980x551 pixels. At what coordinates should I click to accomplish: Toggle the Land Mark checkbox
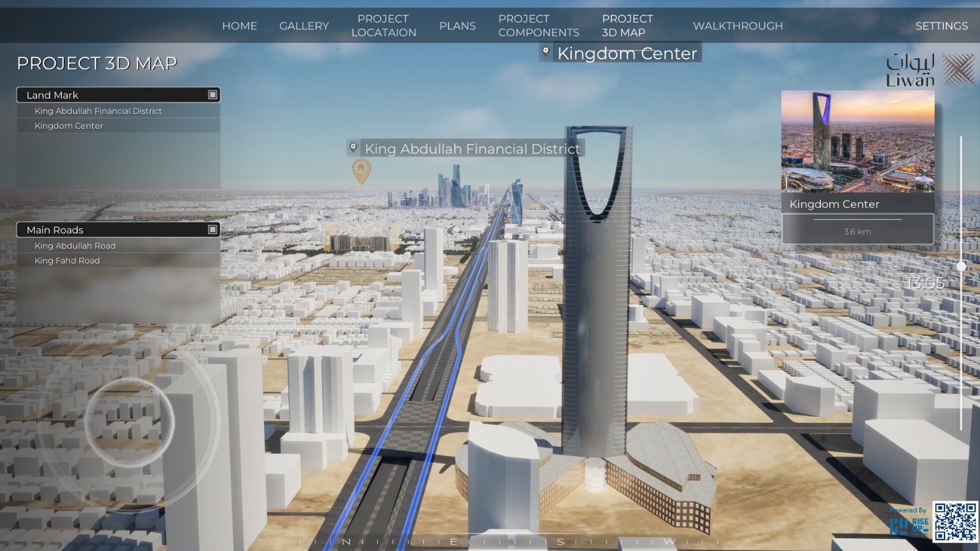click(213, 95)
